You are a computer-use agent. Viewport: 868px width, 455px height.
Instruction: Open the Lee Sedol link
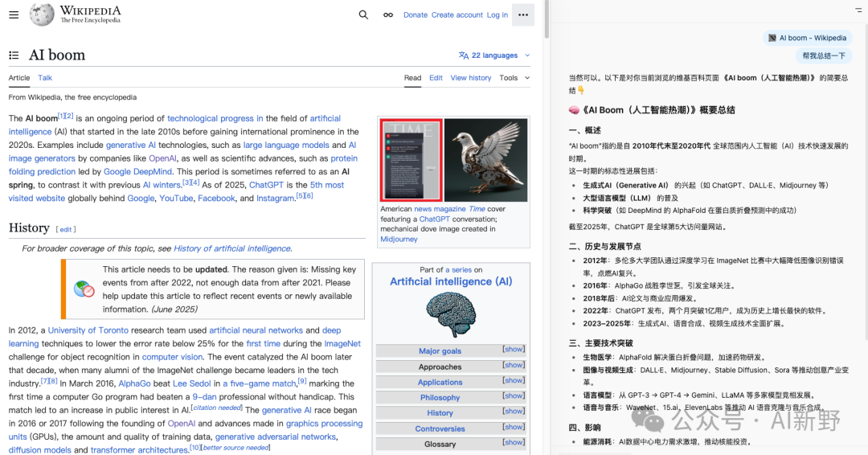(191, 383)
